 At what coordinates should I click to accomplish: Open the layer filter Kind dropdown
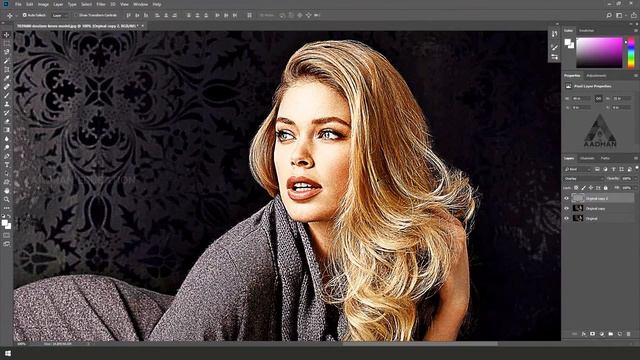click(577, 169)
